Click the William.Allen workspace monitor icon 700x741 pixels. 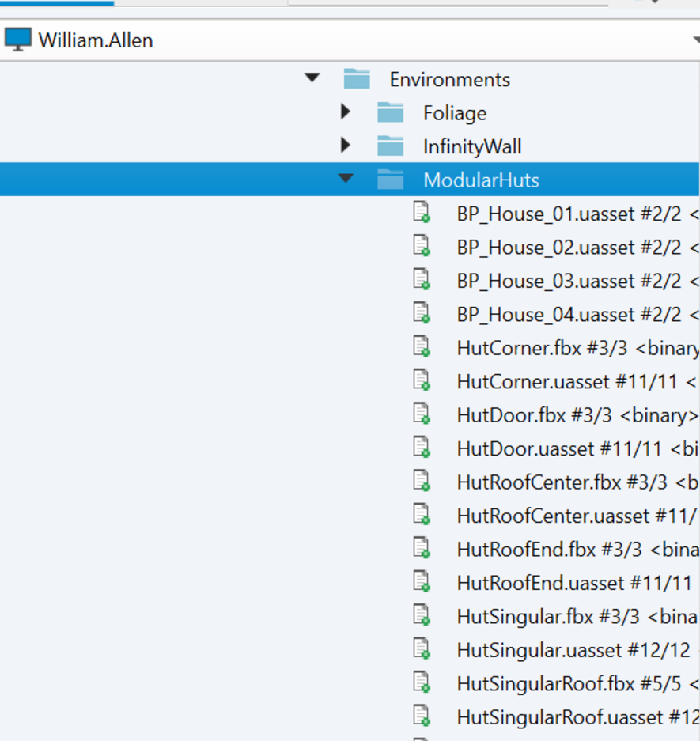point(18,40)
